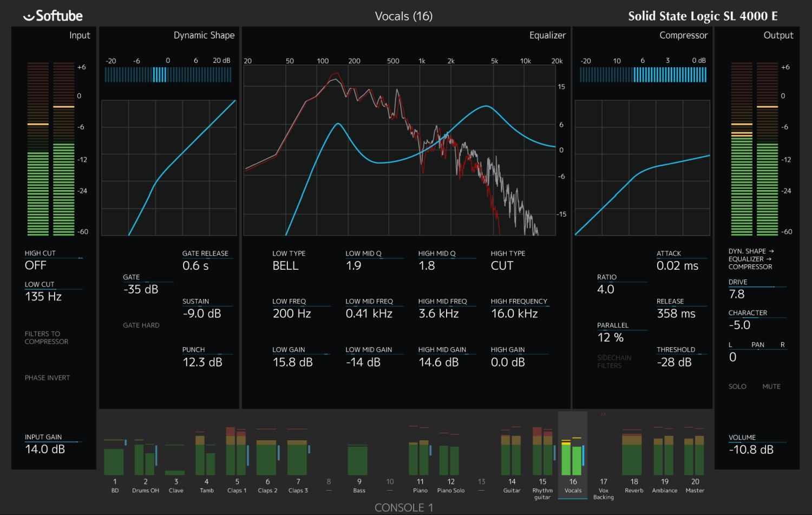The height and width of the screenshot is (515, 812).
Task: Click High Mid Gain 14.6 dB value
Action: click(438, 362)
